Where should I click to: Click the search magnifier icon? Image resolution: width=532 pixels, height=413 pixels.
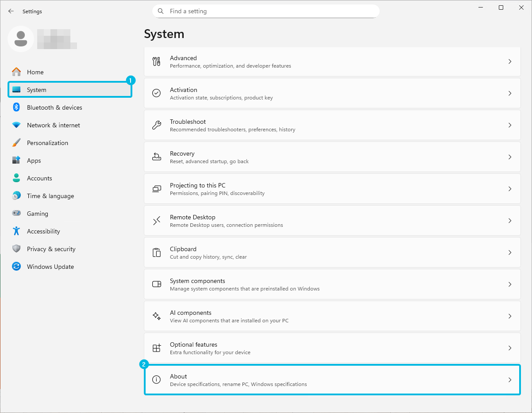pos(160,11)
